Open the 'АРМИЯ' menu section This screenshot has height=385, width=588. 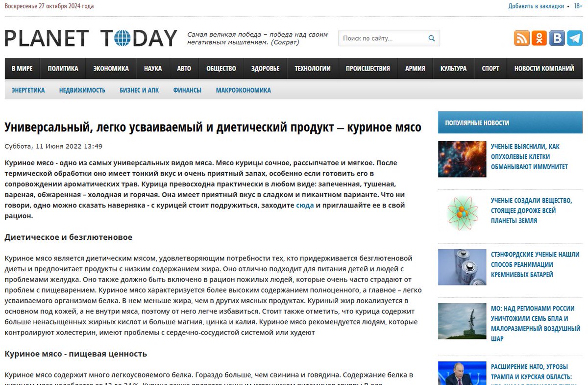click(415, 69)
